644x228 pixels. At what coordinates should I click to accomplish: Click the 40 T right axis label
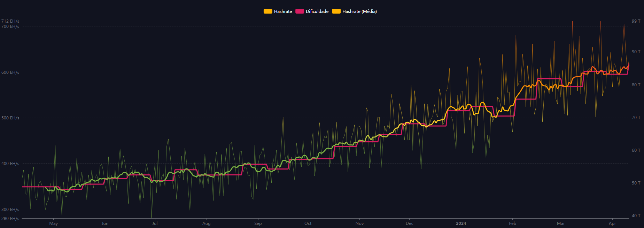pos(636,216)
